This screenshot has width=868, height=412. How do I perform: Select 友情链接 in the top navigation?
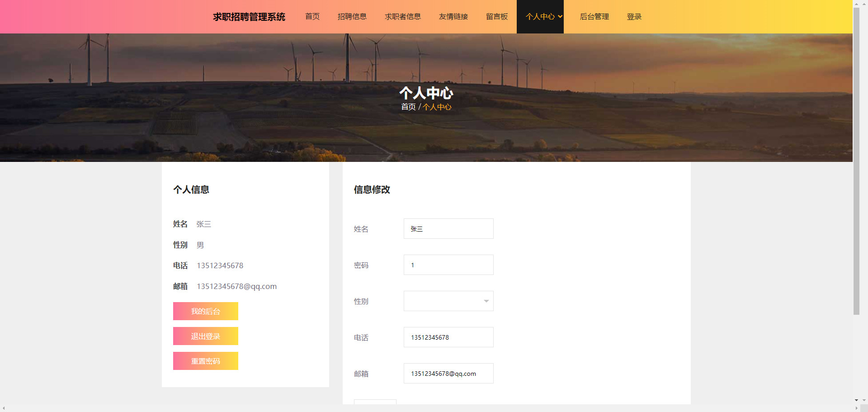[453, 17]
